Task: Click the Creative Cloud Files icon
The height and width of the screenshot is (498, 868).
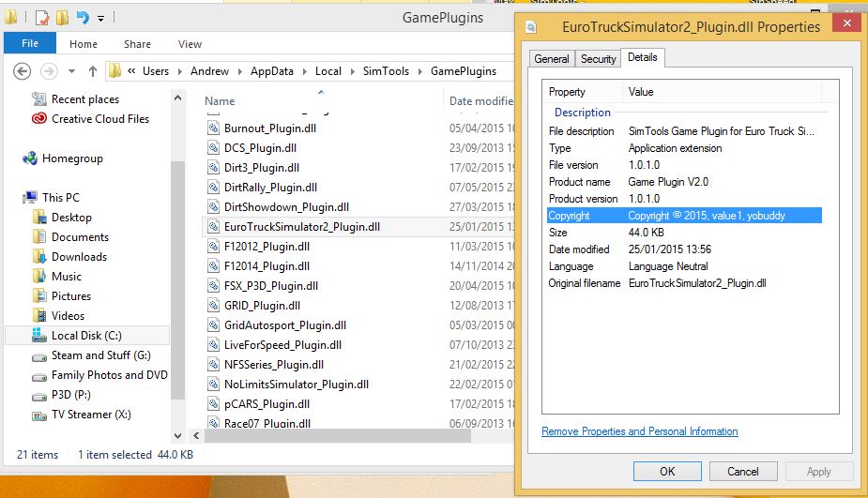Action: pos(38,118)
